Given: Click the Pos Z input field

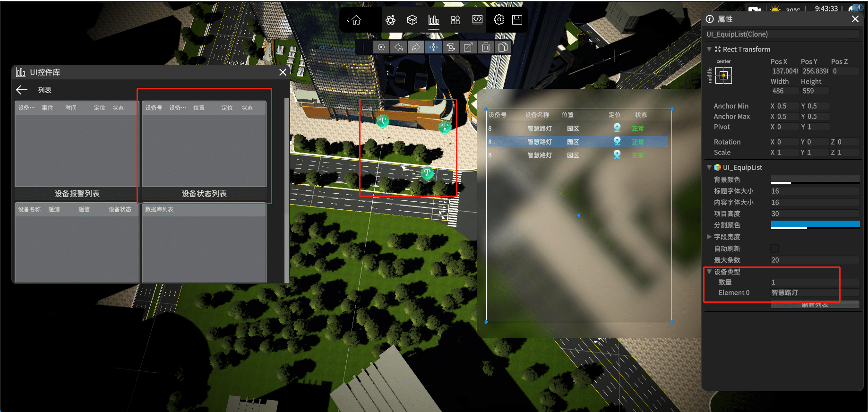Looking at the screenshot, I should coord(845,71).
